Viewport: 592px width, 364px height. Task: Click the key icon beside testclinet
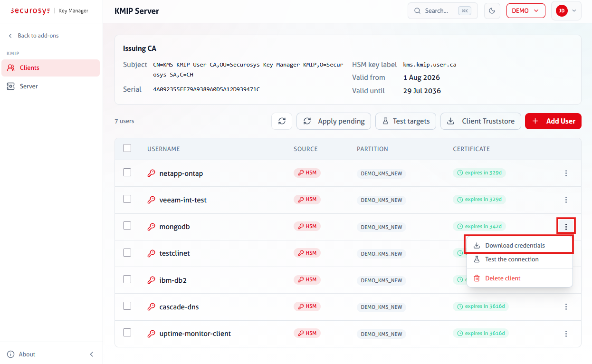[x=152, y=253]
